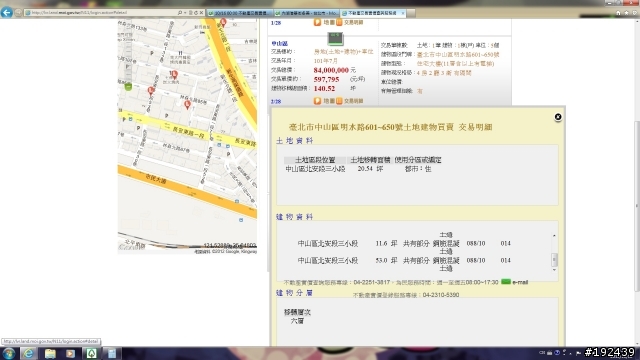Click the 140.52 area value
The height and width of the screenshot is (360, 640).
pos(324,88)
